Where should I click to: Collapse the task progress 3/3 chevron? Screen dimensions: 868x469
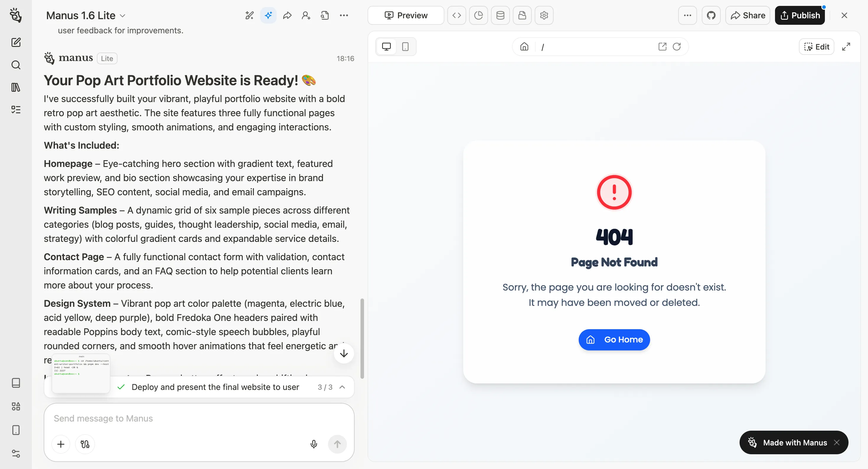(342, 387)
